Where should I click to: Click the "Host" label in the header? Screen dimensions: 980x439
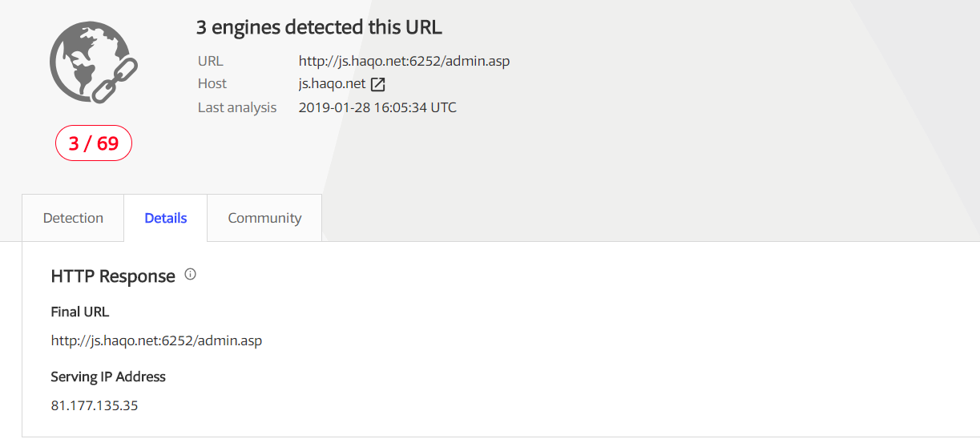click(x=212, y=84)
